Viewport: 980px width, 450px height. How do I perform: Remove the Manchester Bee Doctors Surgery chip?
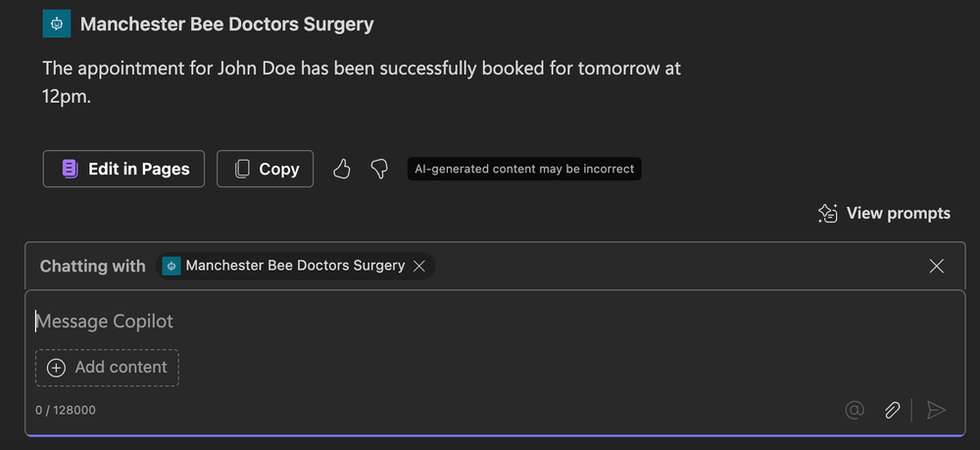[x=419, y=266]
